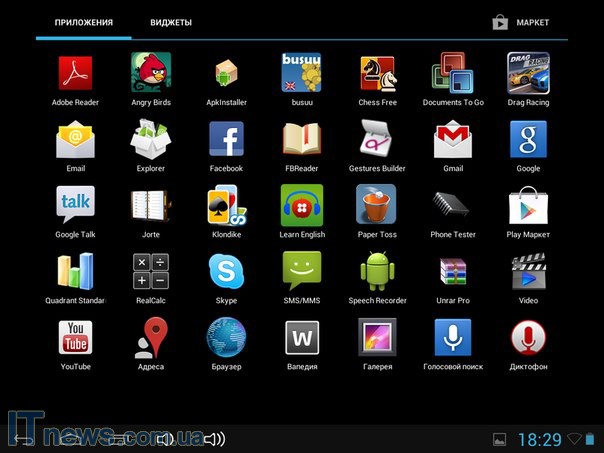Launch Drag Racing game

click(x=528, y=74)
